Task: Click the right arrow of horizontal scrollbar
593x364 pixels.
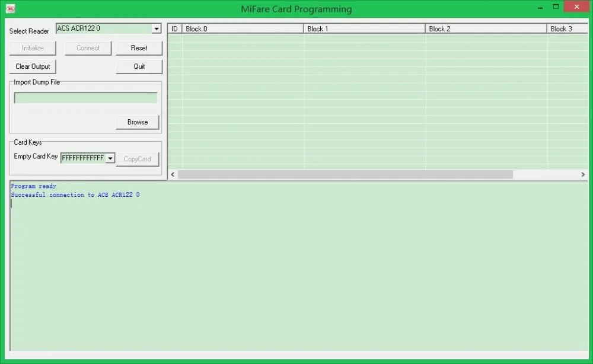Action: click(583, 174)
